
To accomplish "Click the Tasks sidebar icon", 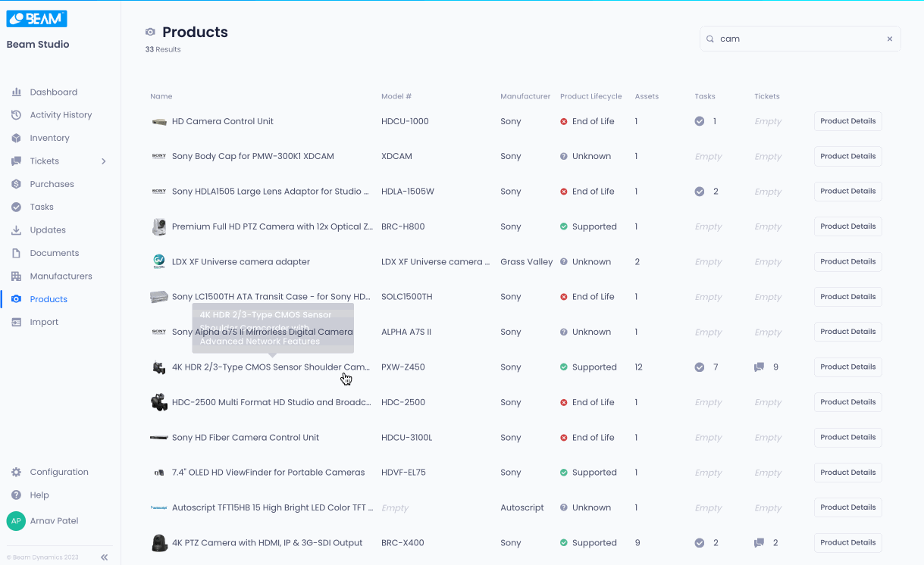I will (x=16, y=207).
